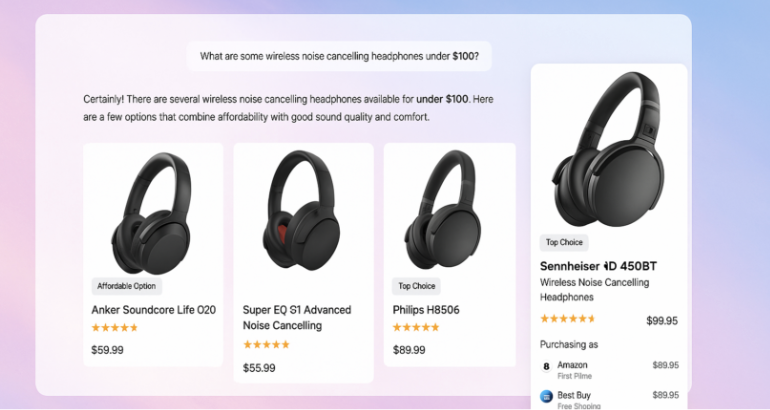Viewport: 770px width, 410px height.
Task: View the large Sennheiser HD 450BT product image
Action: click(x=608, y=149)
